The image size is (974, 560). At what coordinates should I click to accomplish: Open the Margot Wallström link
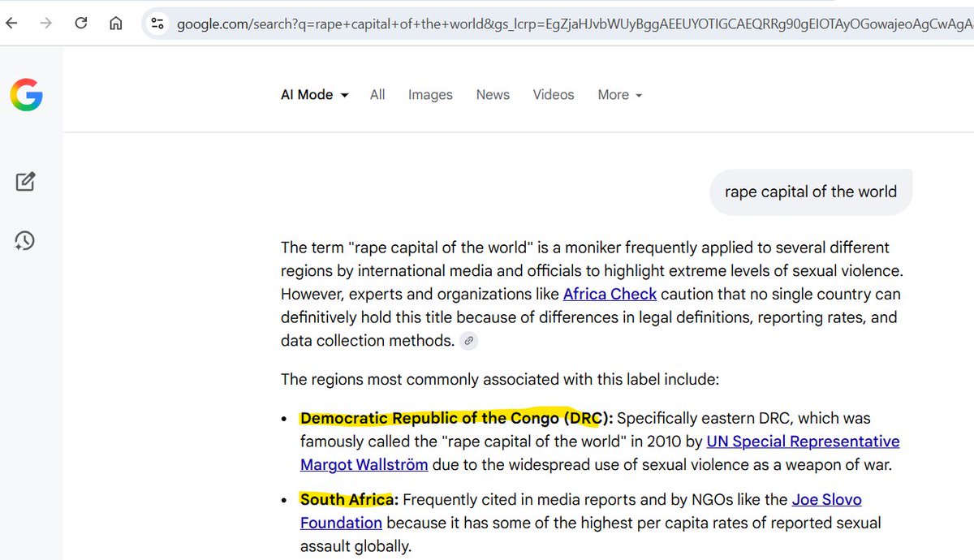click(364, 465)
